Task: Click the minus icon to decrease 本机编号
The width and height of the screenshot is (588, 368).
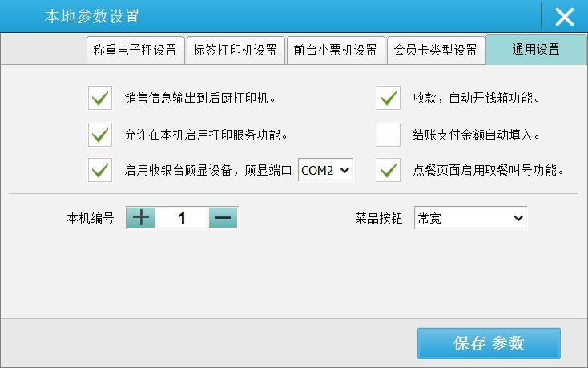Action: click(224, 217)
